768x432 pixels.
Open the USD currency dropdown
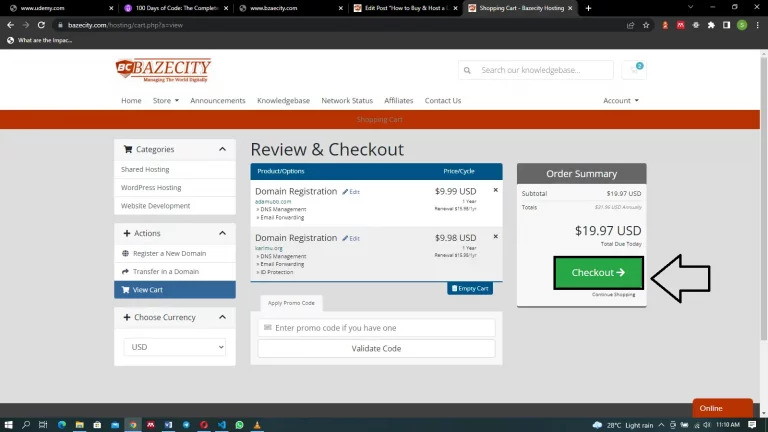click(x=174, y=347)
